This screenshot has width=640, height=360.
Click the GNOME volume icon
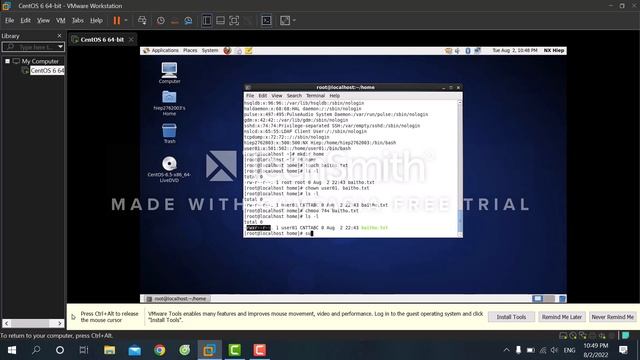458,51
